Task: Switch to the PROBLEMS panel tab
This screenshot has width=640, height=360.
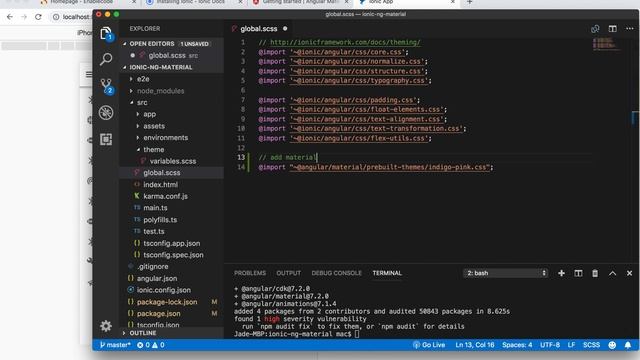Action: click(x=250, y=273)
